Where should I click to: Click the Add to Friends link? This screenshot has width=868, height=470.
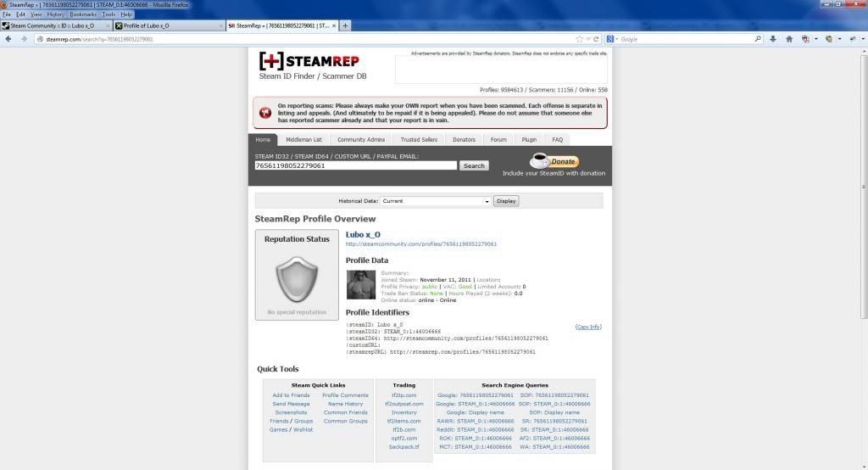tap(292, 395)
